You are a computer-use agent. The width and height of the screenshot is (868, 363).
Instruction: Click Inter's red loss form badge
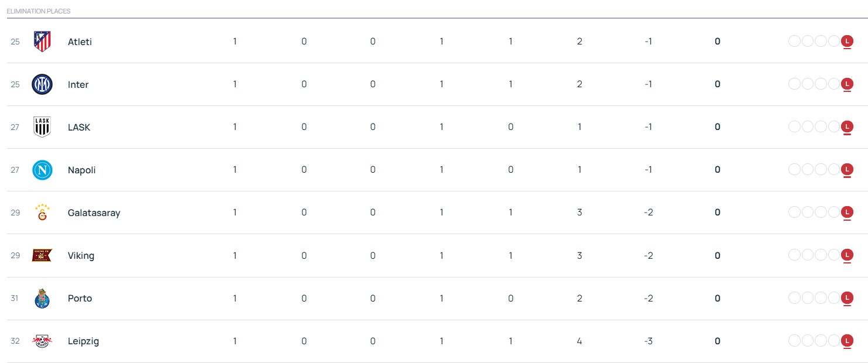coord(847,84)
